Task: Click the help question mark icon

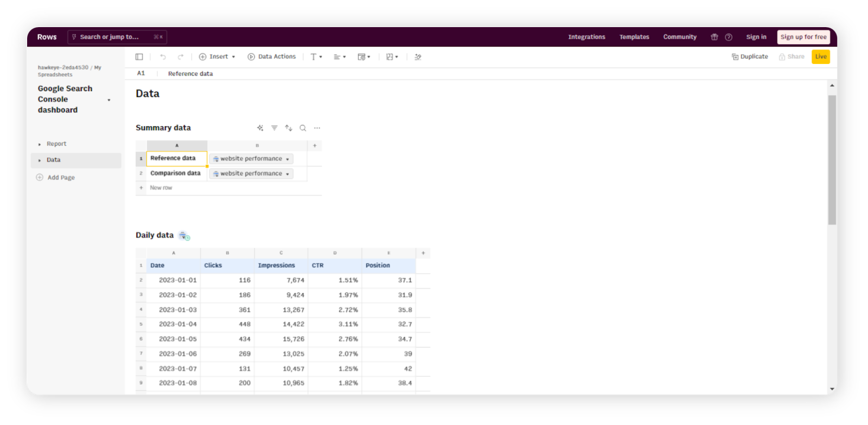Action: pyautogui.click(x=729, y=37)
